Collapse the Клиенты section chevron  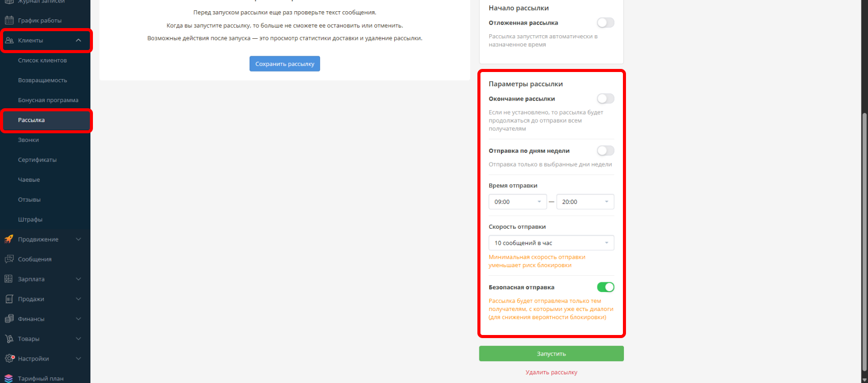click(x=78, y=40)
